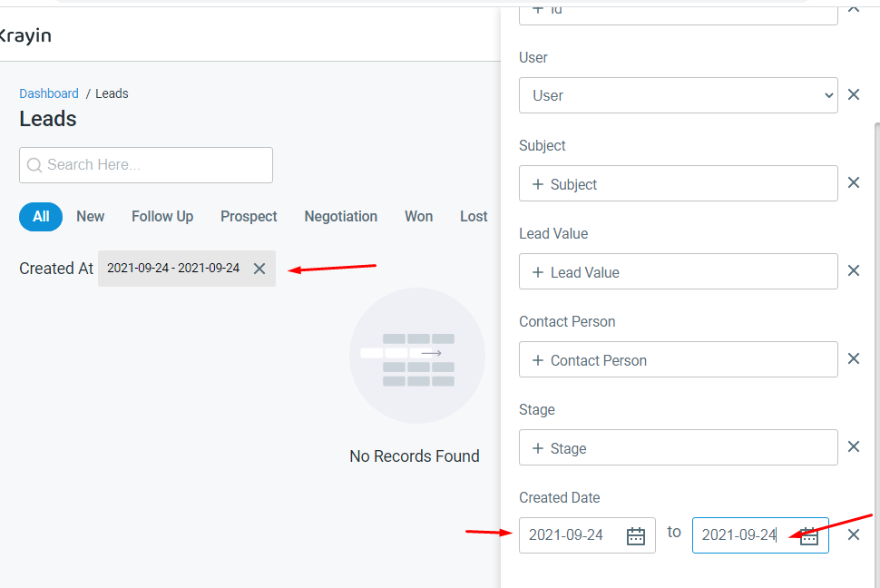Switch to the Negotiation tab
The image size is (880, 588).
[x=340, y=216]
